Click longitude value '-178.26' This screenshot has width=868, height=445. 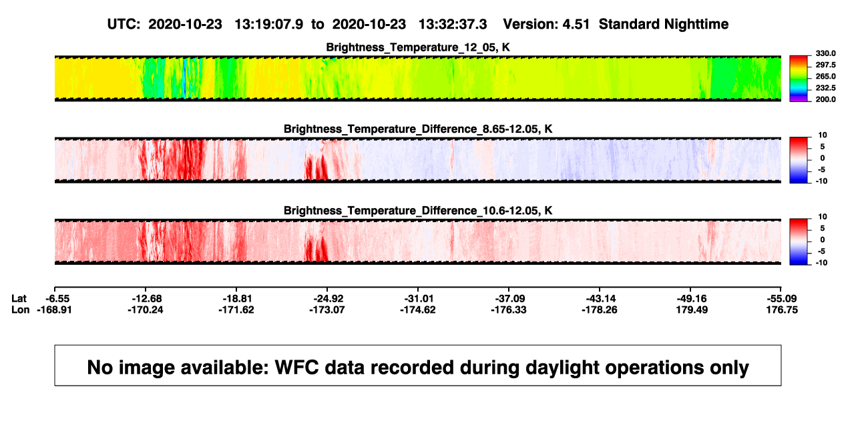click(x=600, y=310)
